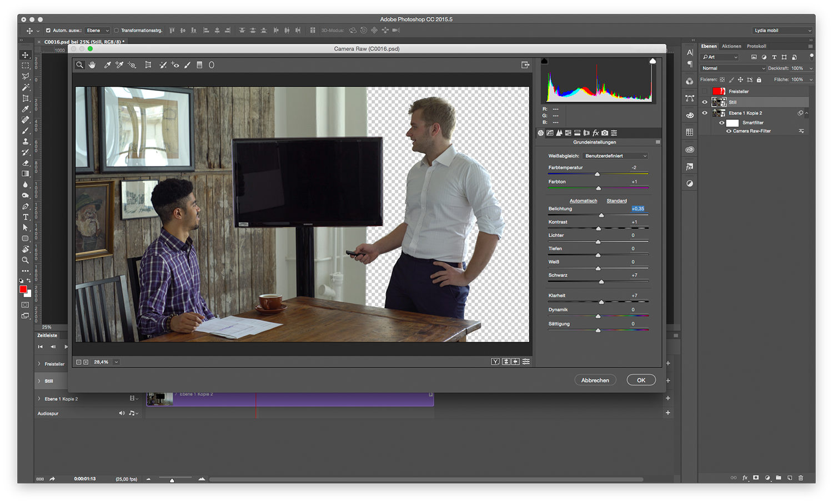Choose the Adjustment Brush in Camera Raw

click(187, 65)
